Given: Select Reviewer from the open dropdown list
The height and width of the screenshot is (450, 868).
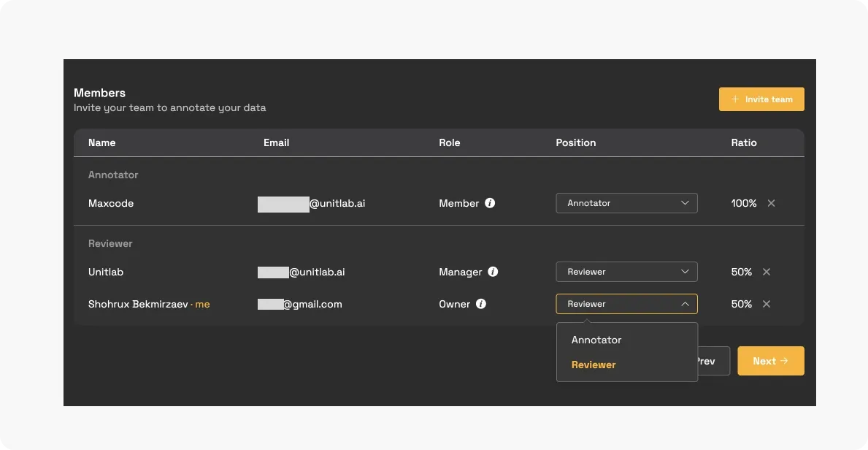Looking at the screenshot, I should (593, 365).
